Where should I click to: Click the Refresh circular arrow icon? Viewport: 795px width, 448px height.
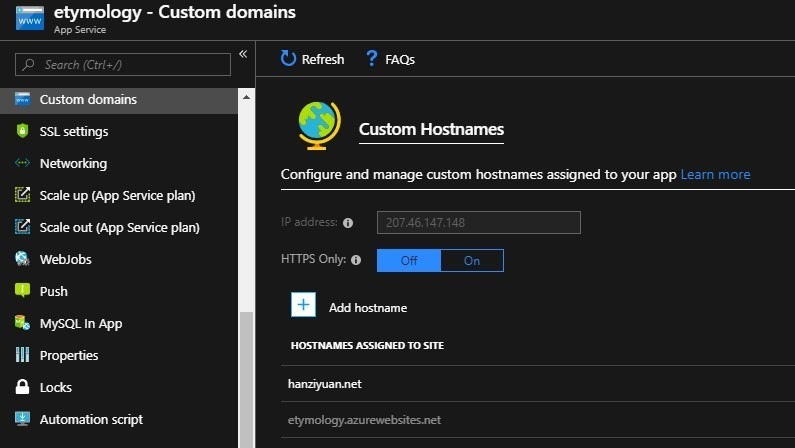[288, 59]
